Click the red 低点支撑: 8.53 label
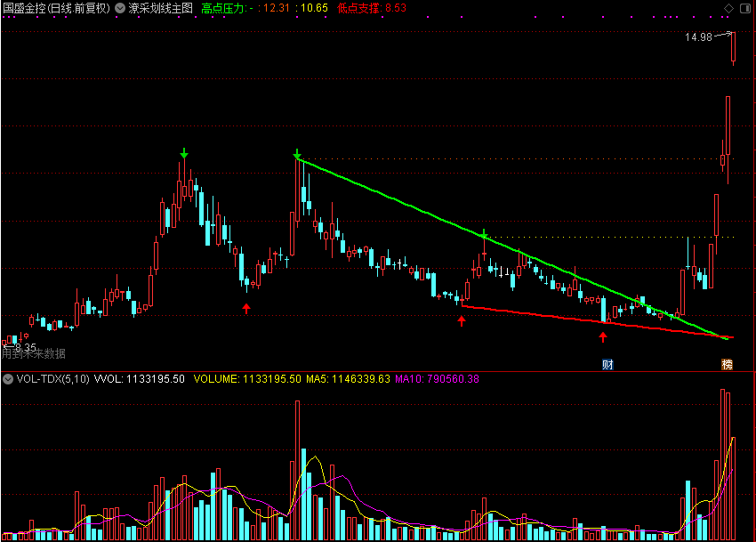 pos(372,8)
